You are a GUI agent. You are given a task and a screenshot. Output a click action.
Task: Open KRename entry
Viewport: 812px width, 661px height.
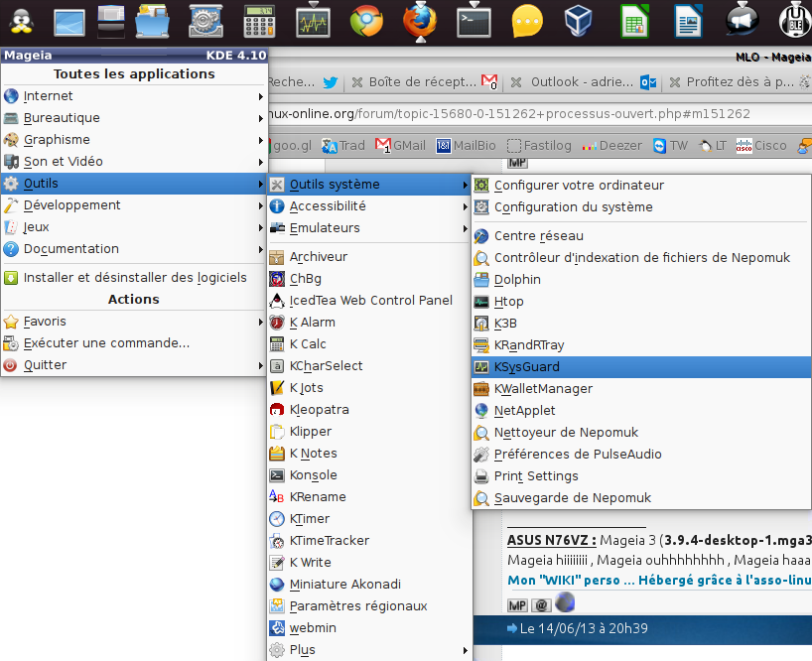[x=368, y=497]
